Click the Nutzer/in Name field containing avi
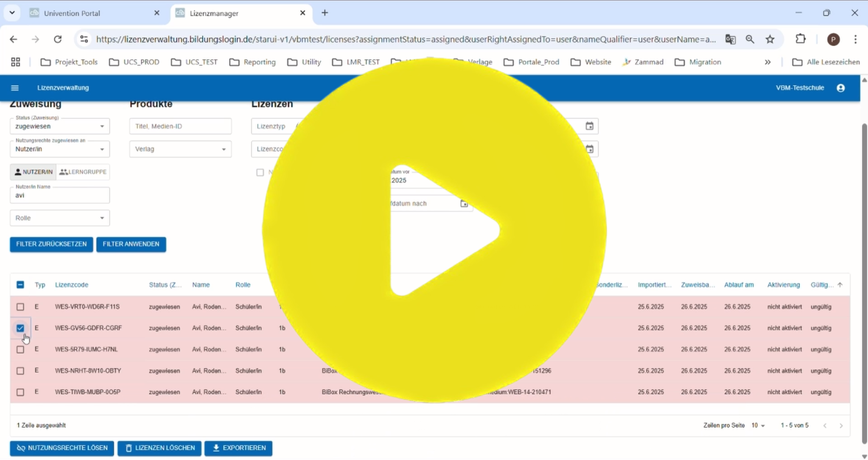 click(60, 195)
